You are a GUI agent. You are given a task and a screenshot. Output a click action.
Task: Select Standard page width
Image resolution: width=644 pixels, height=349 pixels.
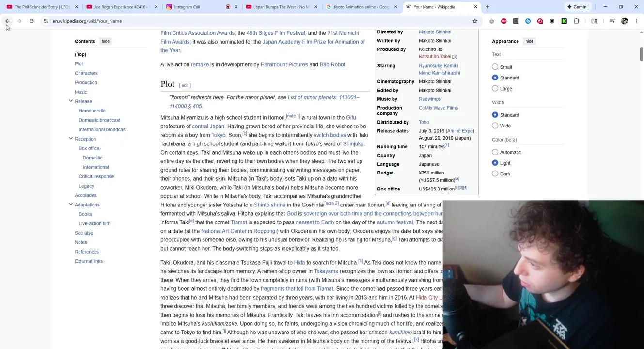pos(495,115)
